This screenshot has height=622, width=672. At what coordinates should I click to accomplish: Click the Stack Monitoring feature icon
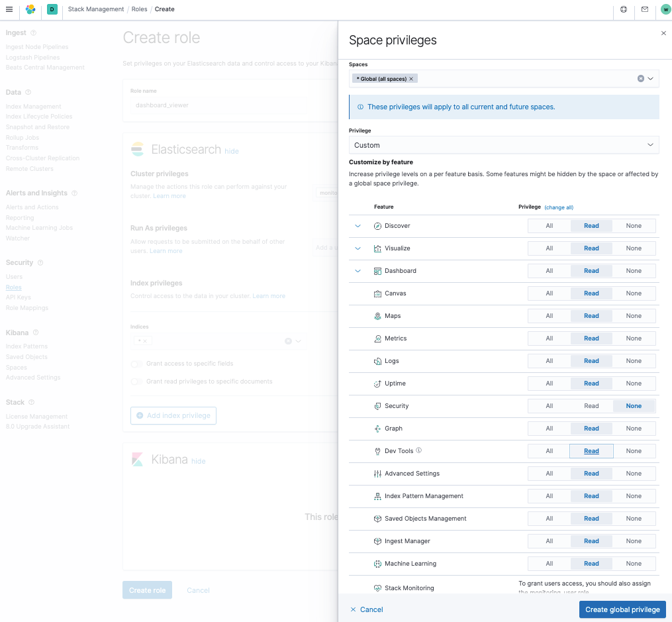coord(377,588)
